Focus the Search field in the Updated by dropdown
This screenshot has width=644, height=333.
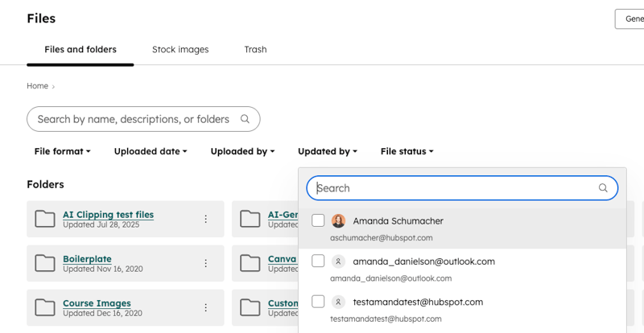tap(462, 188)
